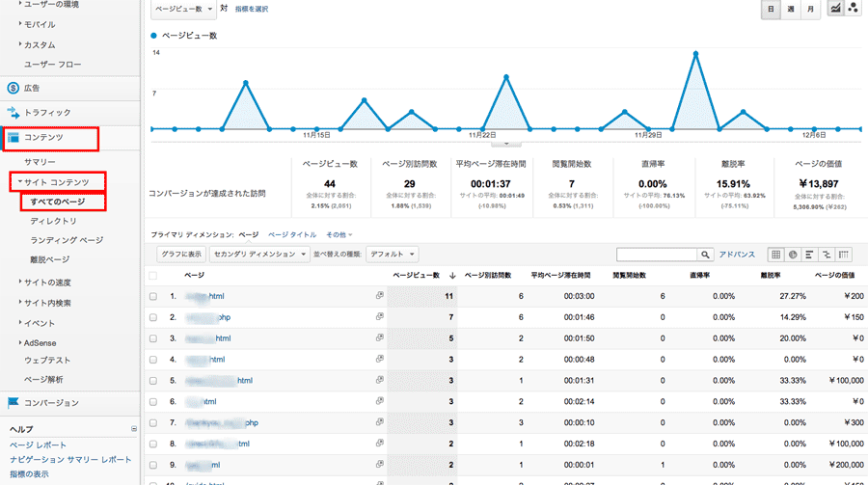The height and width of the screenshot is (485, 868).
Task: Select the comparison view icon
Action: [x=827, y=255]
